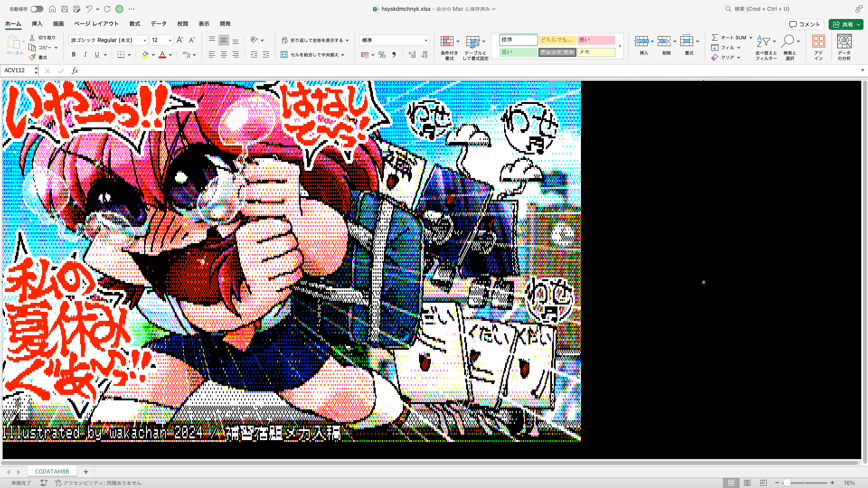868x488 pixels.
Task: Click the Undo arrow icon
Action: coord(89,9)
